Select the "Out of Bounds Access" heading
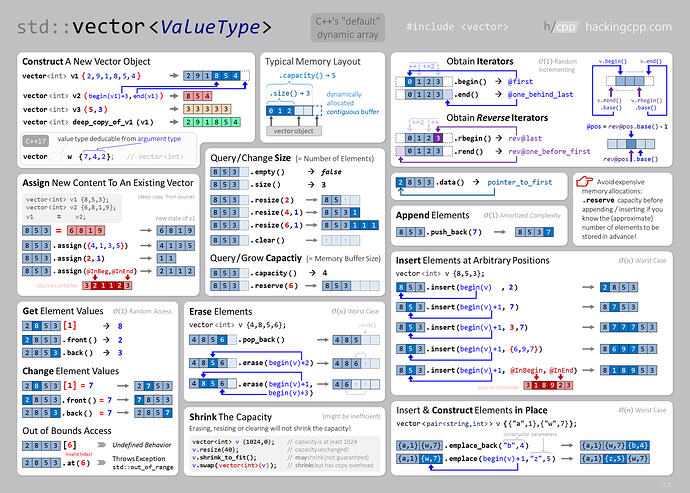 [67, 430]
